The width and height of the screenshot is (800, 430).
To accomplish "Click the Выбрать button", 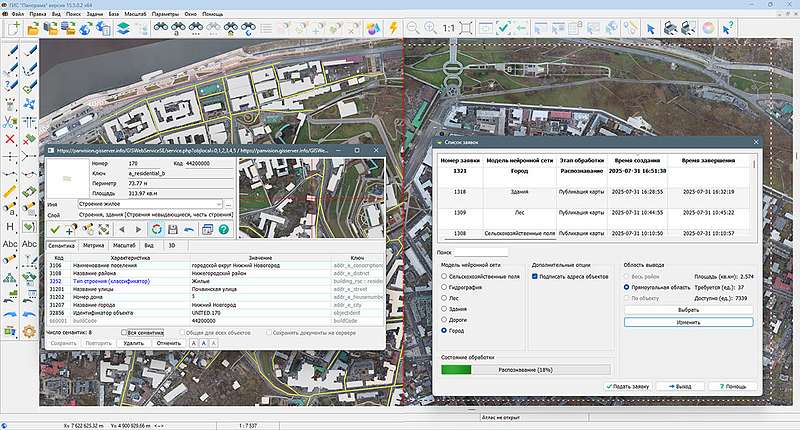I will (687, 310).
